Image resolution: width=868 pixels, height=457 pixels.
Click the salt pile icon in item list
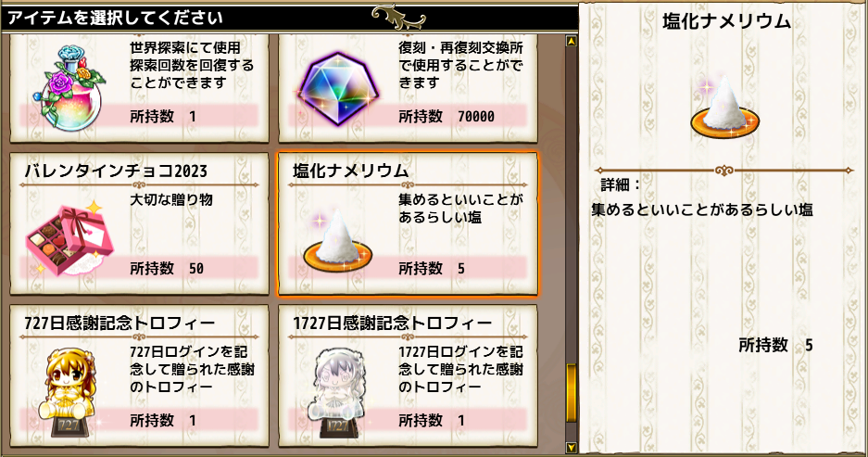[338, 242]
